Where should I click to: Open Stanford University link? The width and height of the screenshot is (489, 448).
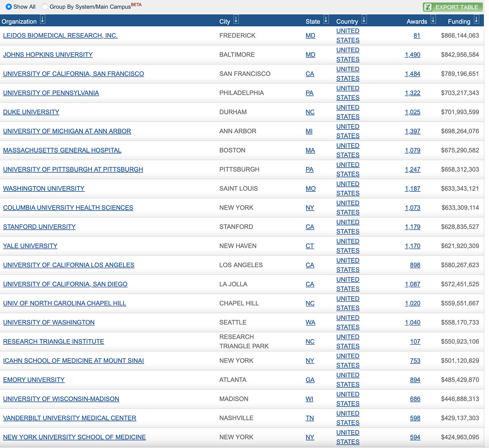click(39, 227)
